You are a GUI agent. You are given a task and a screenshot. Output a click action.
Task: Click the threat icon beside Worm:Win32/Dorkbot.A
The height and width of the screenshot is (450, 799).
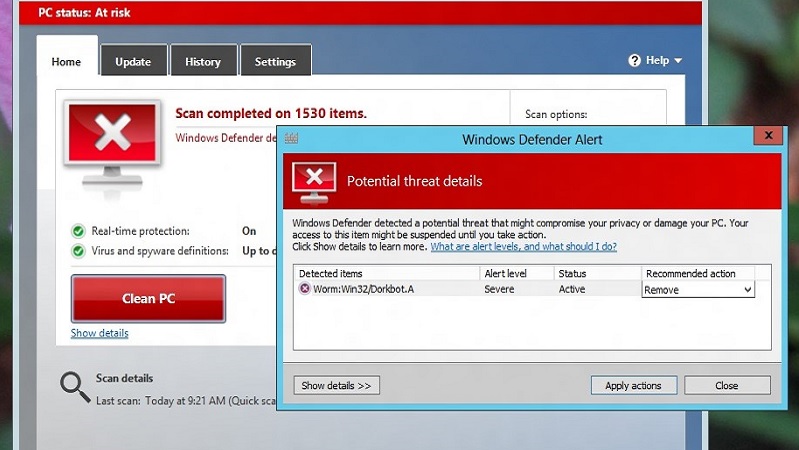click(x=304, y=289)
